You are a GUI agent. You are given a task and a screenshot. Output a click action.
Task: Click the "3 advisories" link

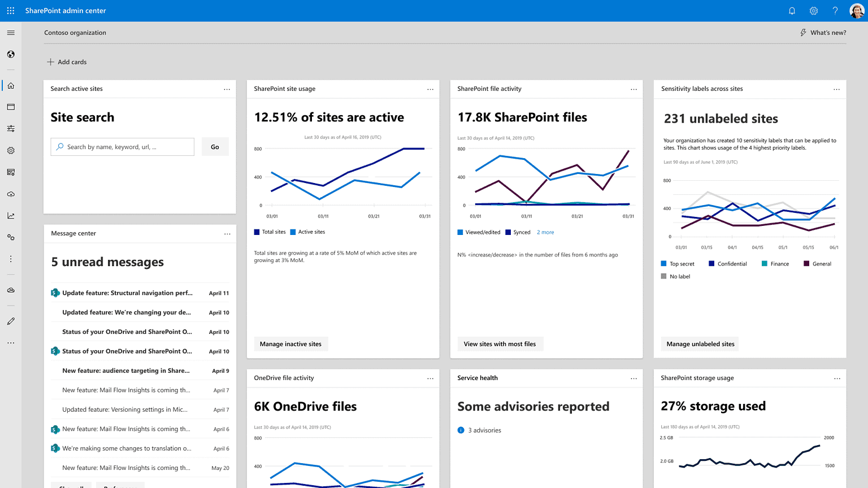tap(484, 430)
